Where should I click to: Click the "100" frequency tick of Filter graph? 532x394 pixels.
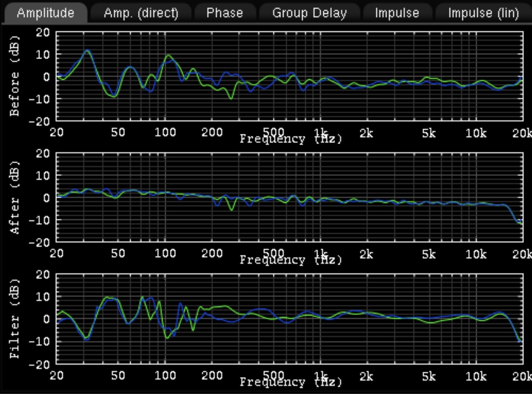[x=165, y=375]
